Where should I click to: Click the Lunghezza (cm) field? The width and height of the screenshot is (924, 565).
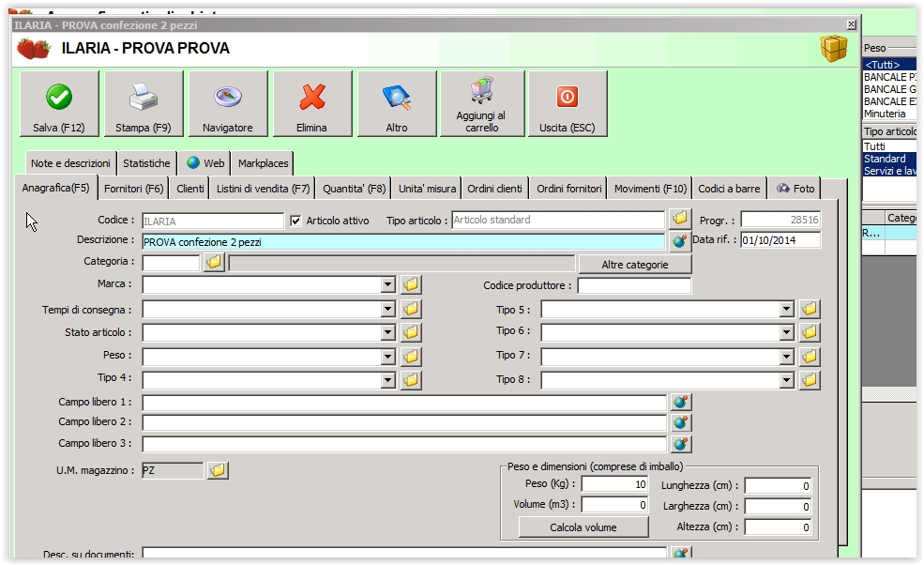(x=778, y=486)
